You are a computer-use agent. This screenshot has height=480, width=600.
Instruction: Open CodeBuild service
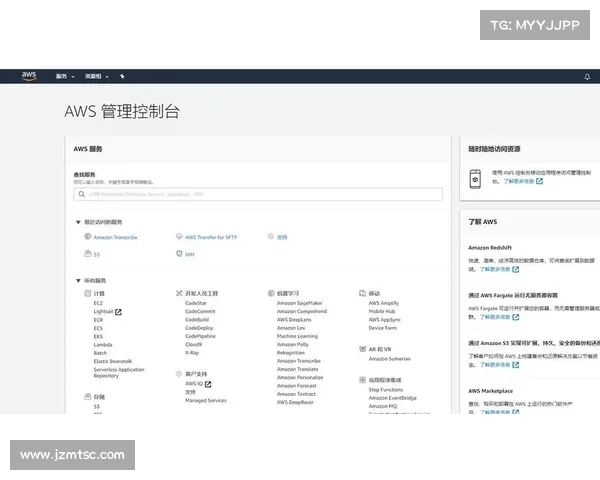(x=197, y=320)
